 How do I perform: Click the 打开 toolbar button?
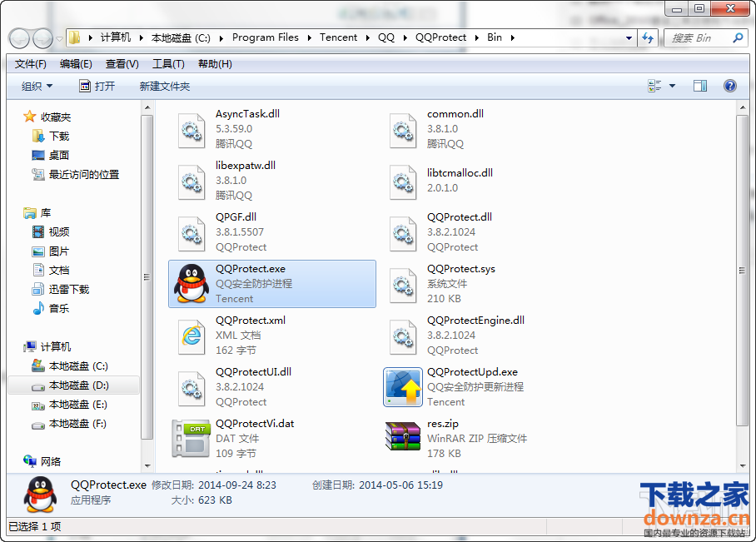97,87
